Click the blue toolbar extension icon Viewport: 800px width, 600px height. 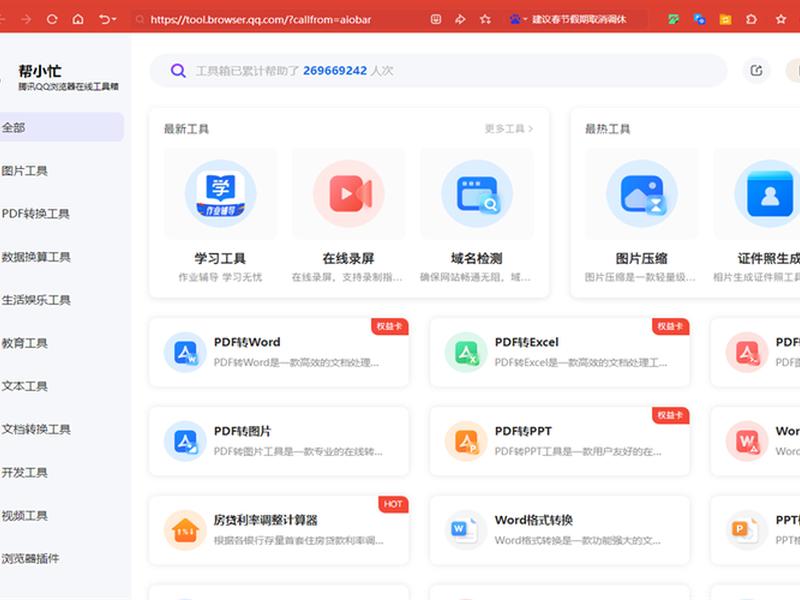pyautogui.click(x=699, y=19)
